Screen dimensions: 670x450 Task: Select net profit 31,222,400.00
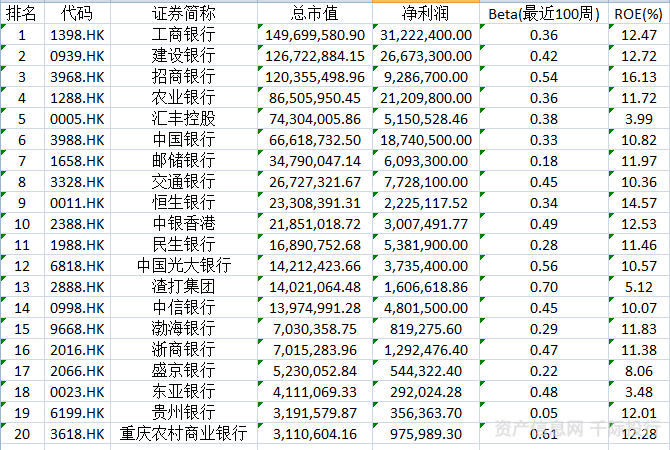[x=426, y=35]
